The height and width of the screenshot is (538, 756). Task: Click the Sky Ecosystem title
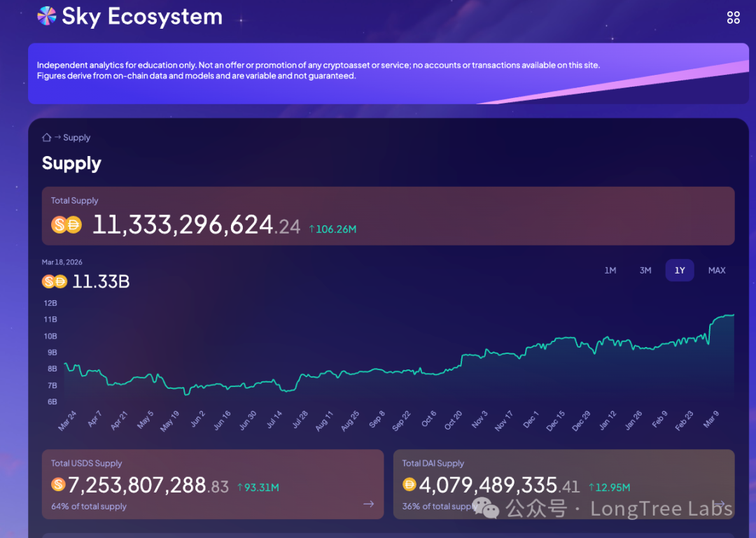tap(142, 16)
